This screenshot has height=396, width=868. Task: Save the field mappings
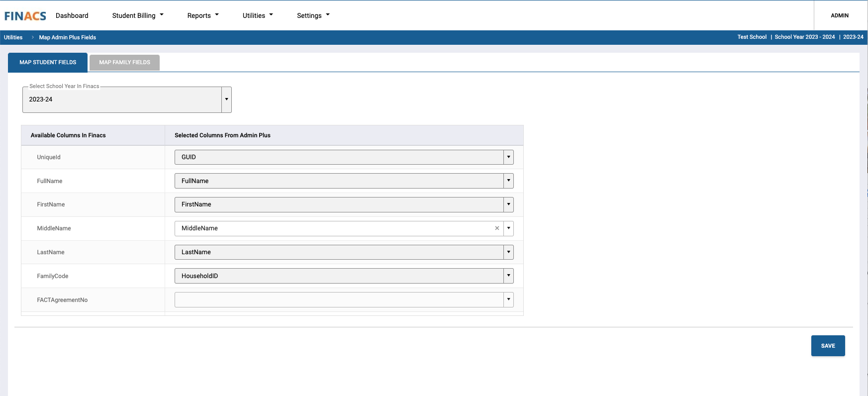pos(828,346)
